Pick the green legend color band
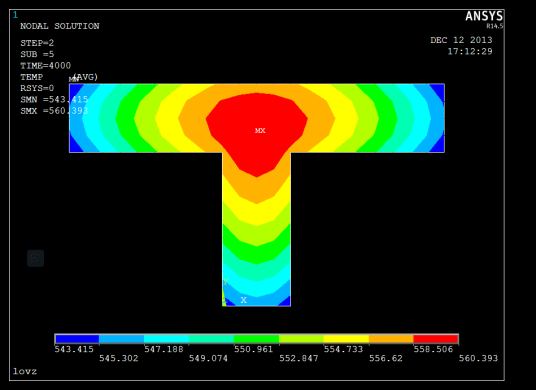 click(256, 339)
